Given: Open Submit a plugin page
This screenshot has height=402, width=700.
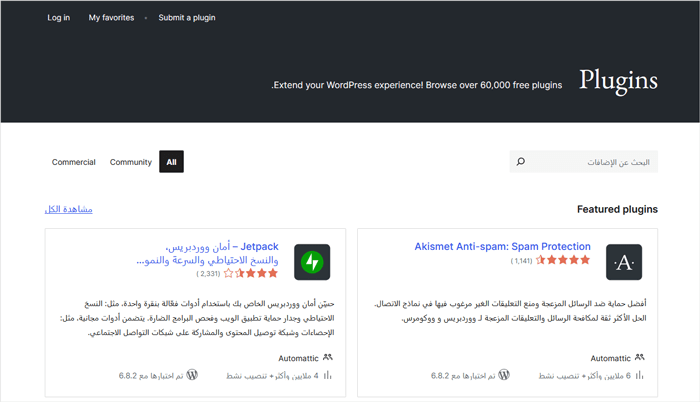Looking at the screenshot, I should [187, 18].
